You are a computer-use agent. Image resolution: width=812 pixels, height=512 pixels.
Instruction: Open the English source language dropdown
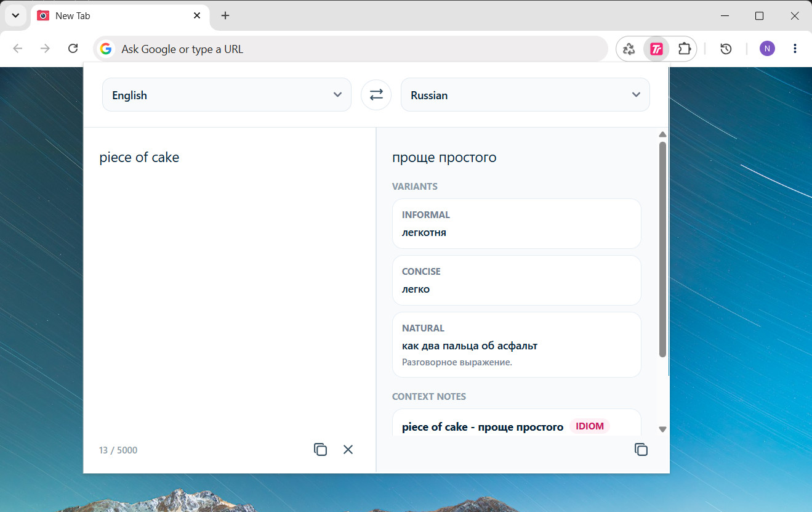point(227,95)
